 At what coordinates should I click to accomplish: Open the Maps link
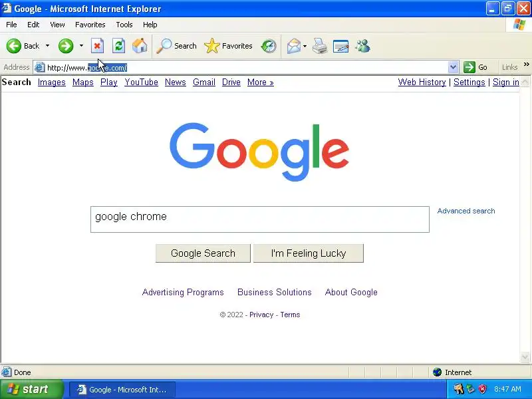tap(82, 82)
